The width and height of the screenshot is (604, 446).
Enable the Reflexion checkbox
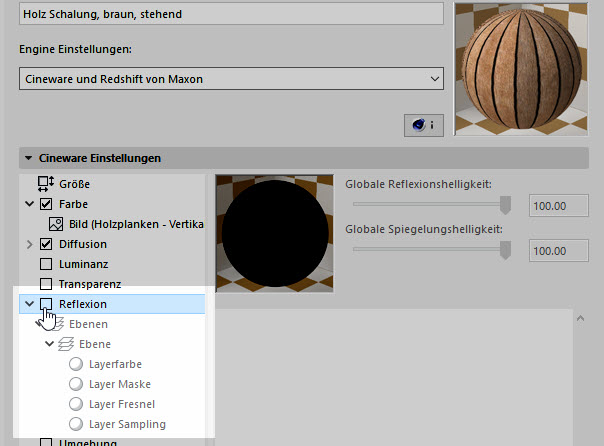[x=46, y=304]
